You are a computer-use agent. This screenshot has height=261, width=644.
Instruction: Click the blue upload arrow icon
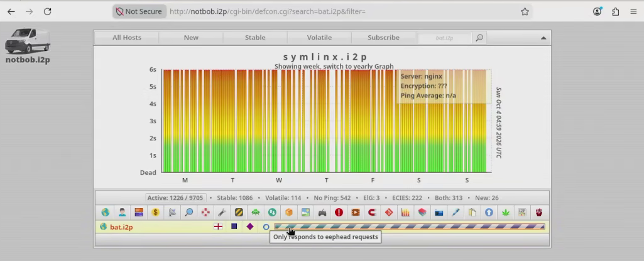(x=489, y=213)
